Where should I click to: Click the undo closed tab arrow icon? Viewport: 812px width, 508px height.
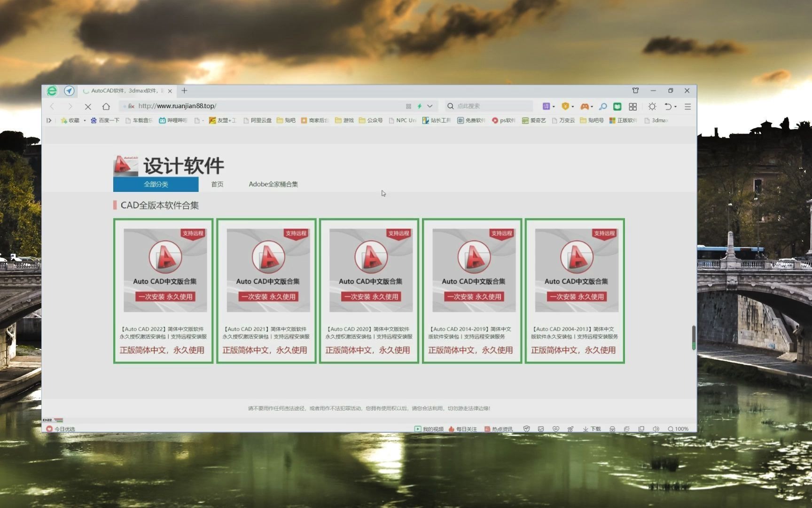668,107
